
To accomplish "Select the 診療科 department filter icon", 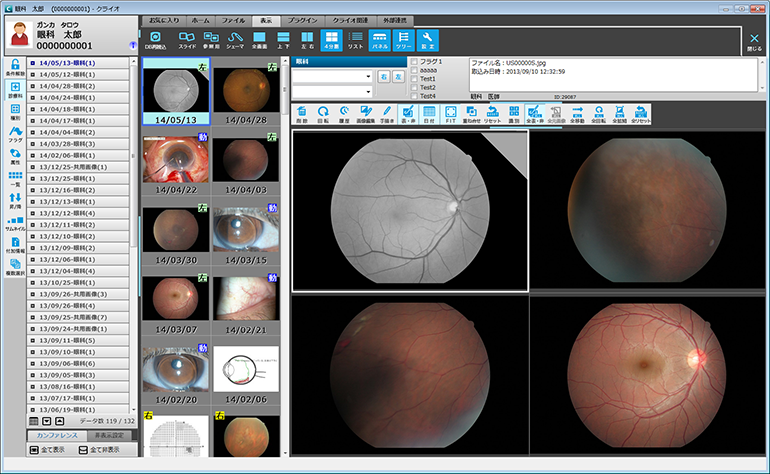I will [x=15, y=90].
